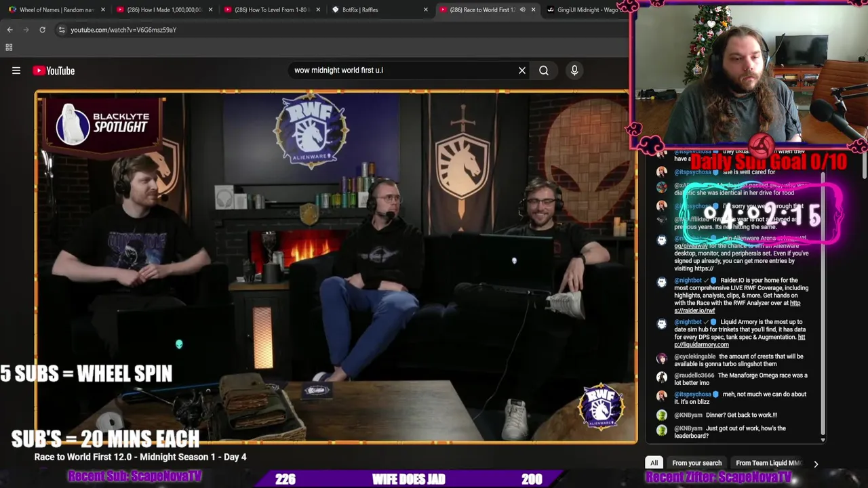Focus the browser address bar URL
Image resolution: width=868 pixels, height=488 pixels.
(x=123, y=30)
